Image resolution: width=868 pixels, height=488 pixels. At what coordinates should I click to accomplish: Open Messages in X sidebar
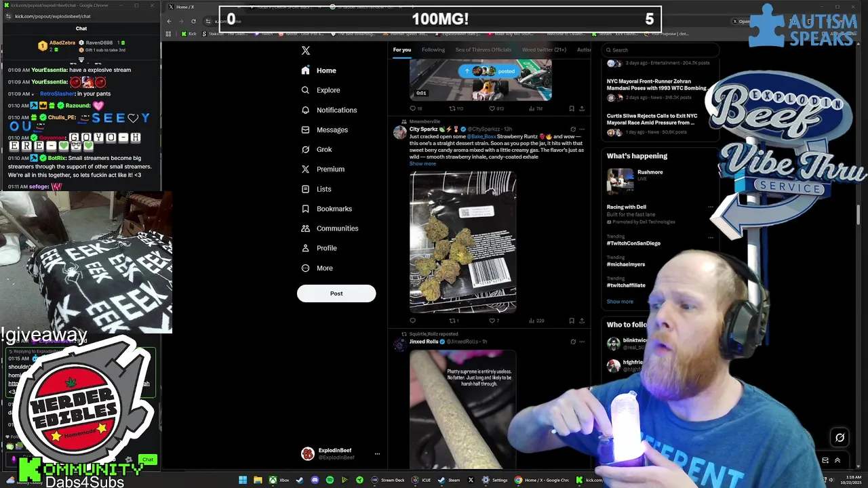325,129
